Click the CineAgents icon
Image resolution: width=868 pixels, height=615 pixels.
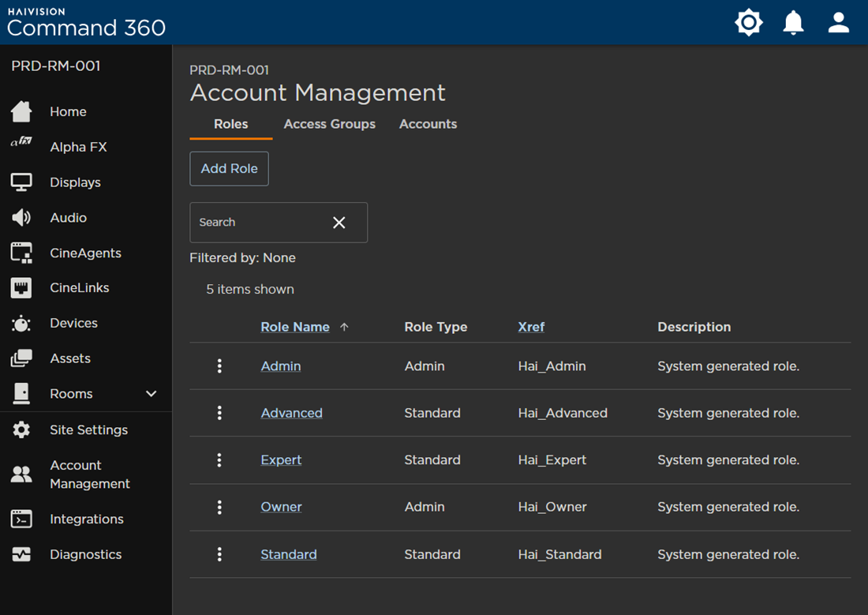coord(21,253)
